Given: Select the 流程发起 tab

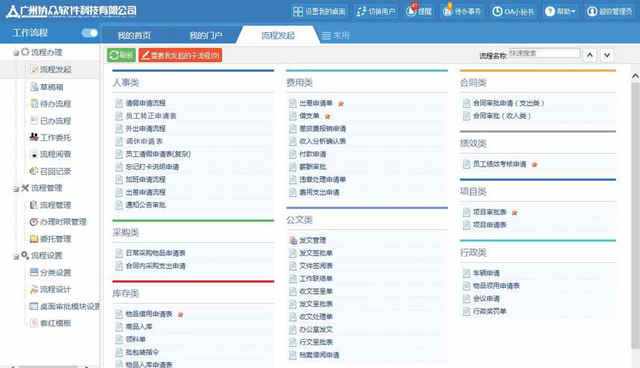Looking at the screenshot, I should click(x=278, y=35).
